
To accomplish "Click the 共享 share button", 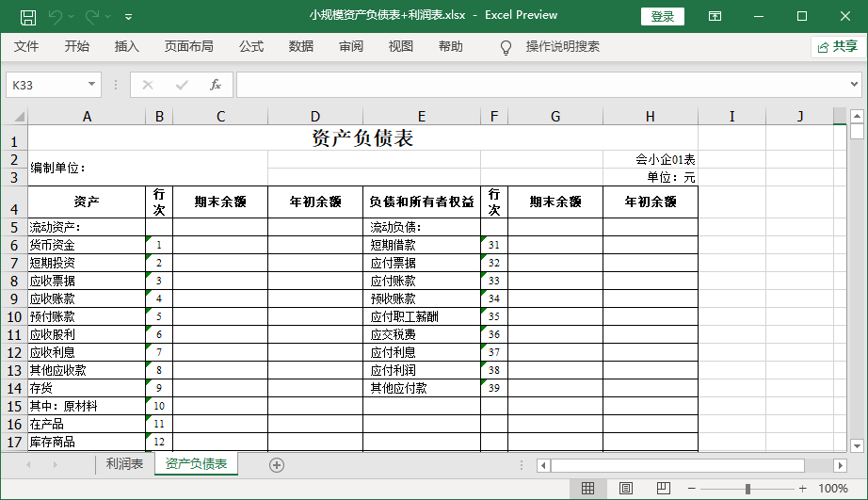I will click(x=837, y=47).
